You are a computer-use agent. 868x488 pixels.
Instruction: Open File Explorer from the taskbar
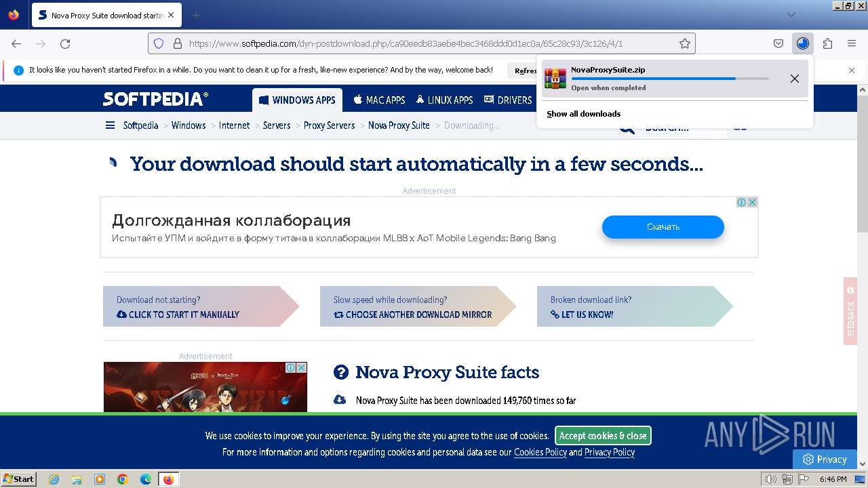77,479
